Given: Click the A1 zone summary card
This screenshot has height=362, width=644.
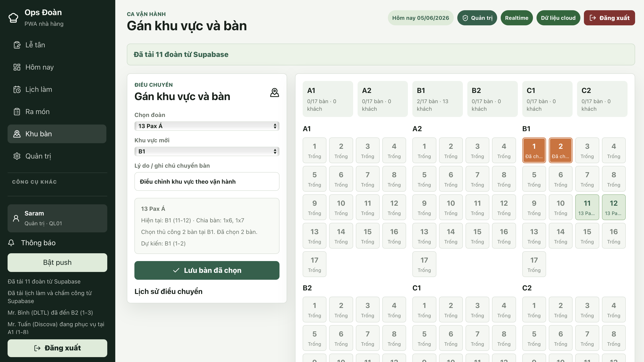Looking at the screenshot, I should pos(328,99).
